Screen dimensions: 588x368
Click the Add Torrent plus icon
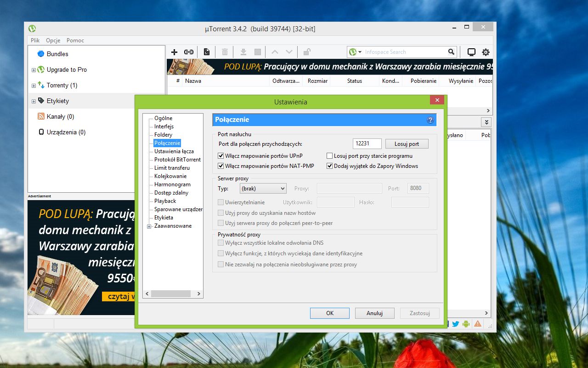[174, 52]
